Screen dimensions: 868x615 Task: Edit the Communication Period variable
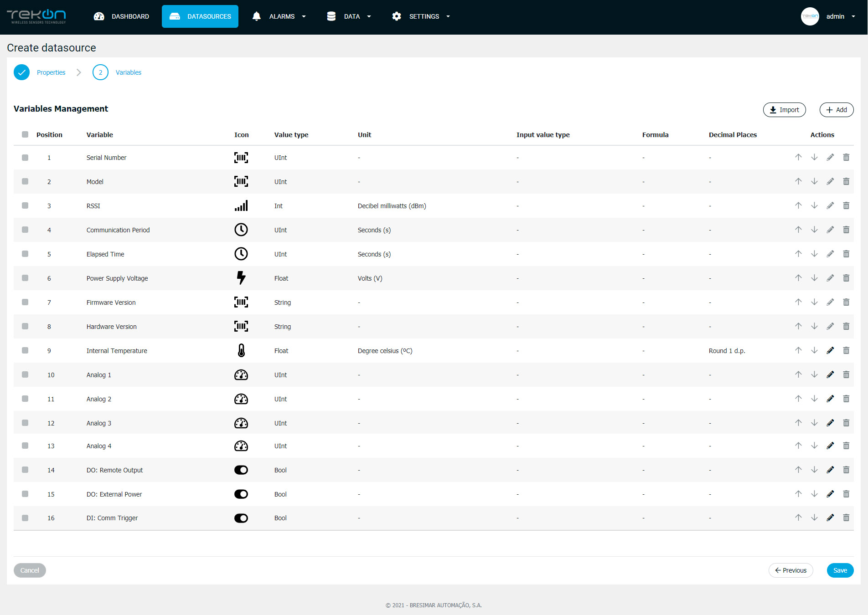pos(830,230)
